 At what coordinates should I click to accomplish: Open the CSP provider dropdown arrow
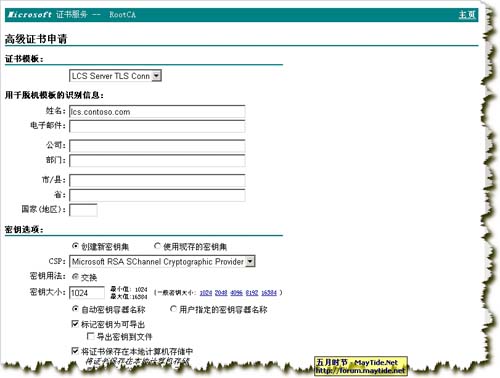click(250, 262)
